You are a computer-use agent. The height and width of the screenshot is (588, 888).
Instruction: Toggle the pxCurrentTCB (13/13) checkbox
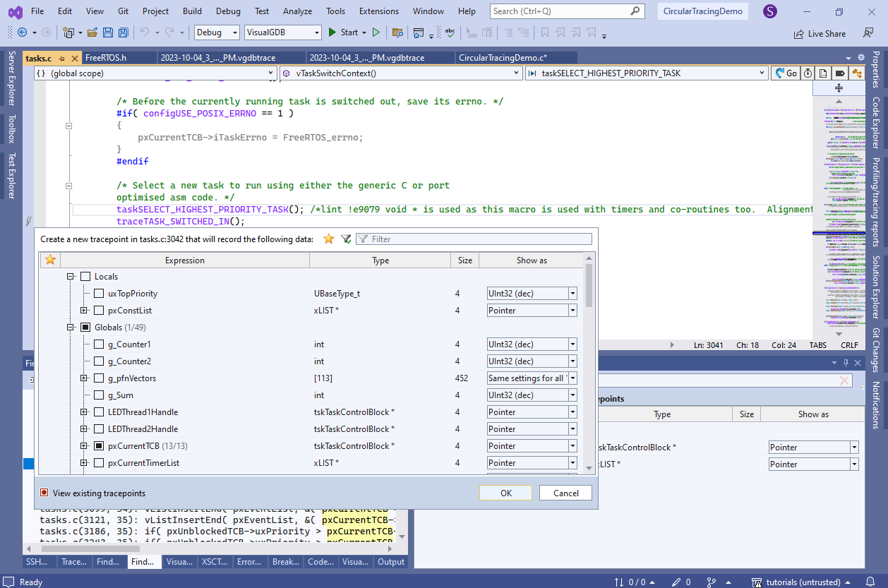99,446
